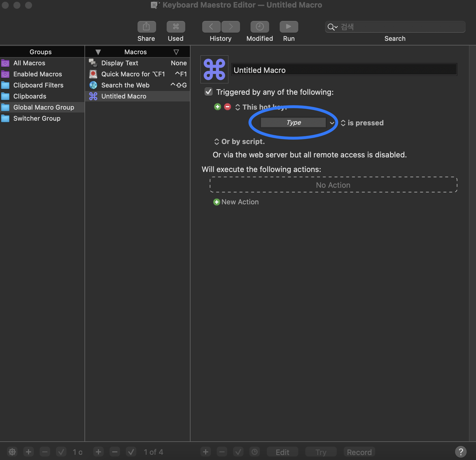The height and width of the screenshot is (460, 476).
Task: Change the 'is pressed' option popup
Action: click(x=343, y=123)
